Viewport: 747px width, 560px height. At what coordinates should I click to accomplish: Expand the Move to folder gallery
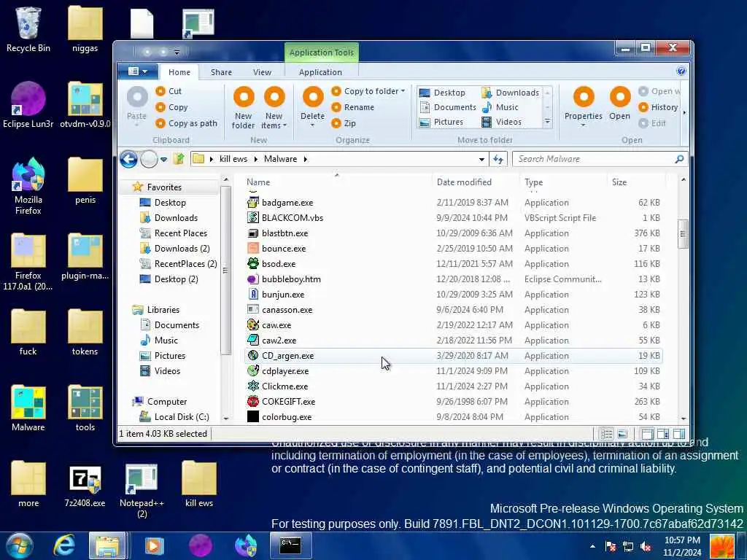(547, 122)
